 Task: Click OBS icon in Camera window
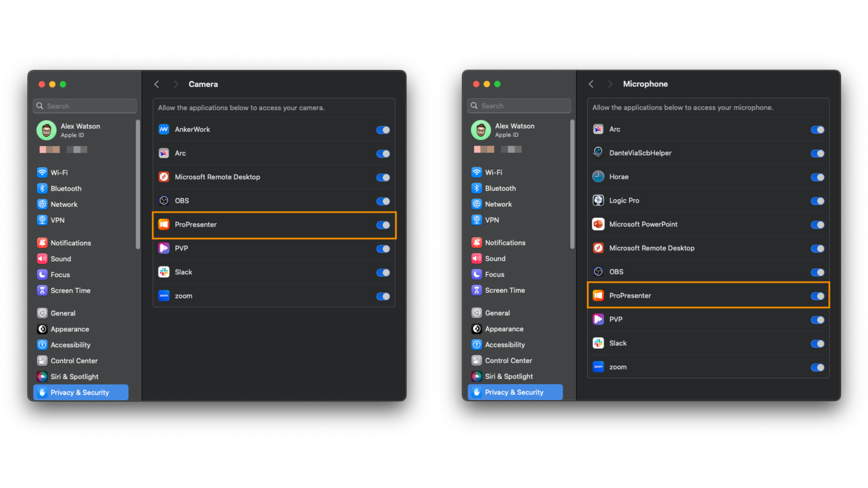tap(164, 201)
